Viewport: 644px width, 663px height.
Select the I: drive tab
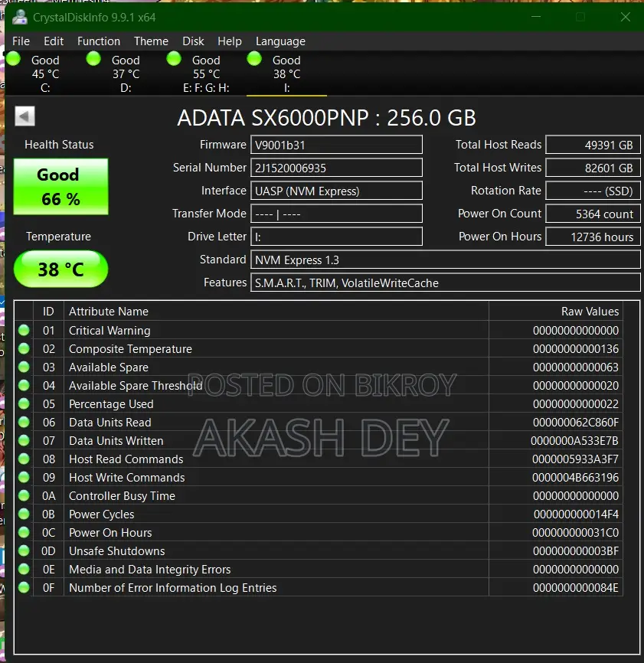[286, 73]
